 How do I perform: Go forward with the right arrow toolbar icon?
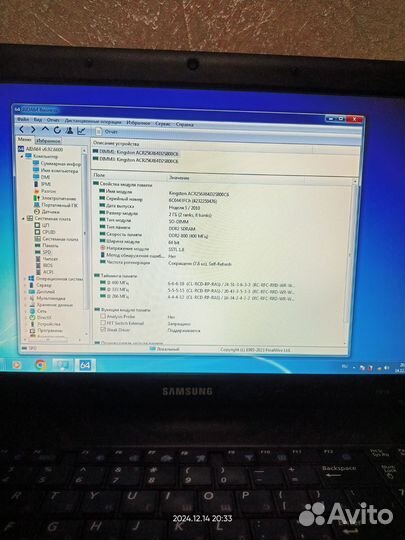point(33,130)
